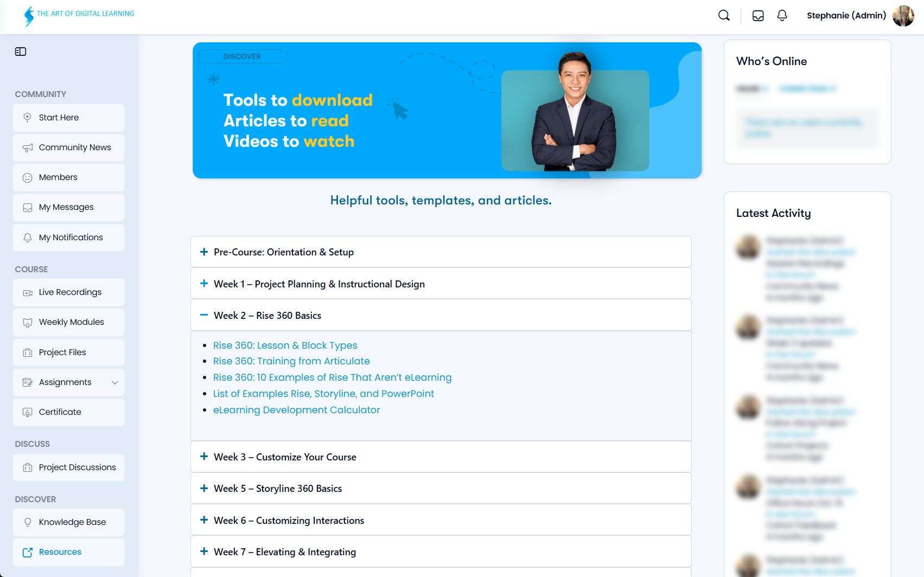Viewport: 924px width, 577px height.
Task: Click the DISCOVER badge on banner
Action: pos(242,56)
